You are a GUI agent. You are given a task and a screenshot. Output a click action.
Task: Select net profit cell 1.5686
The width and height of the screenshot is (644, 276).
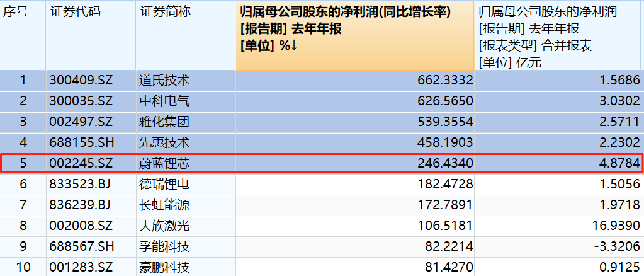coord(559,80)
